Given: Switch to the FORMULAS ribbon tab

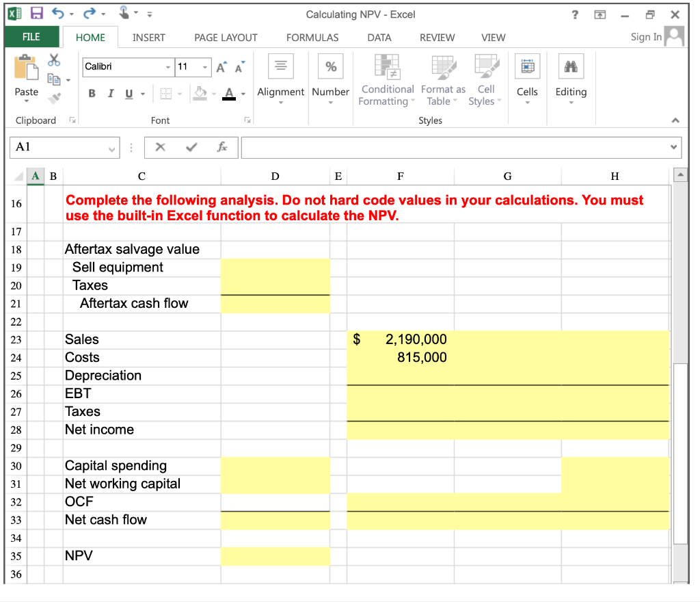Looking at the screenshot, I should tap(312, 38).
